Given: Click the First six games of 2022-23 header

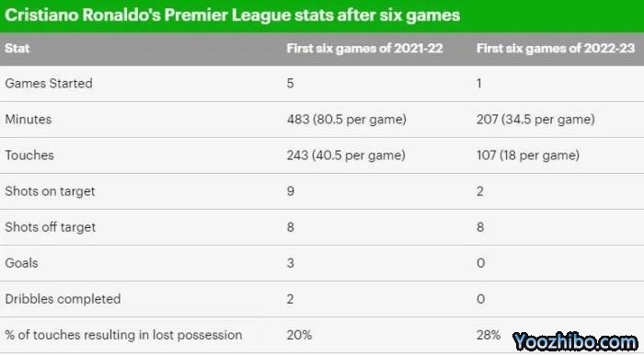Looking at the screenshot, I should click(556, 49).
